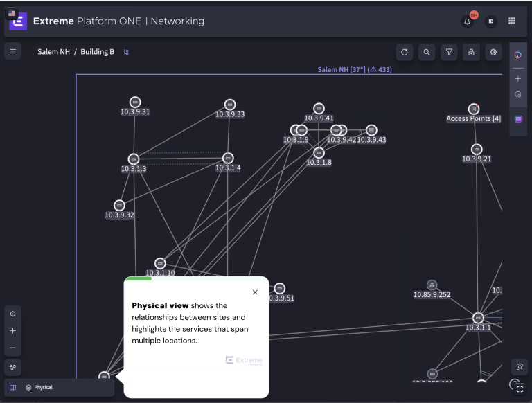Viewport: 532px width, 403px height.
Task: Select node 10.3.9.41
Action: click(319, 109)
